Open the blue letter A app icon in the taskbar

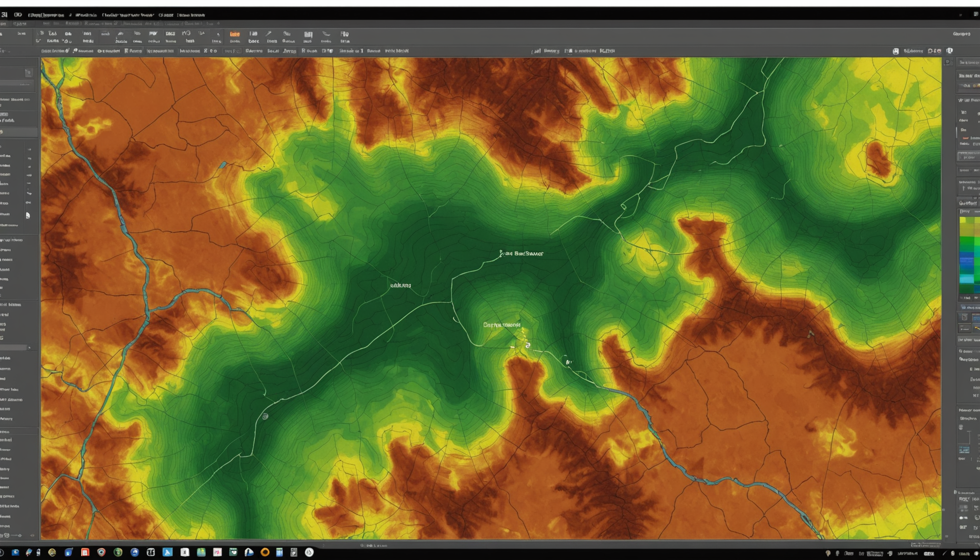click(x=168, y=552)
